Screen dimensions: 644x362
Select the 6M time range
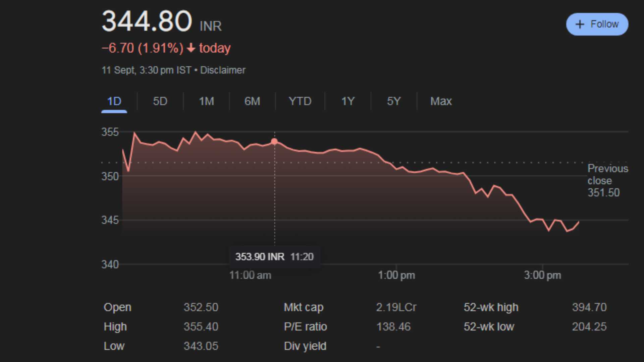252,101
